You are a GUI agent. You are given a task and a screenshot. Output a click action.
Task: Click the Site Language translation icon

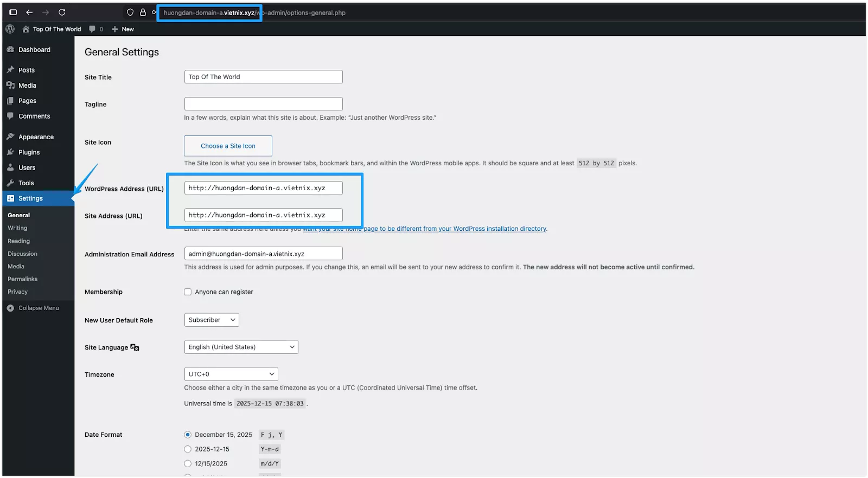tap(135, 347)
